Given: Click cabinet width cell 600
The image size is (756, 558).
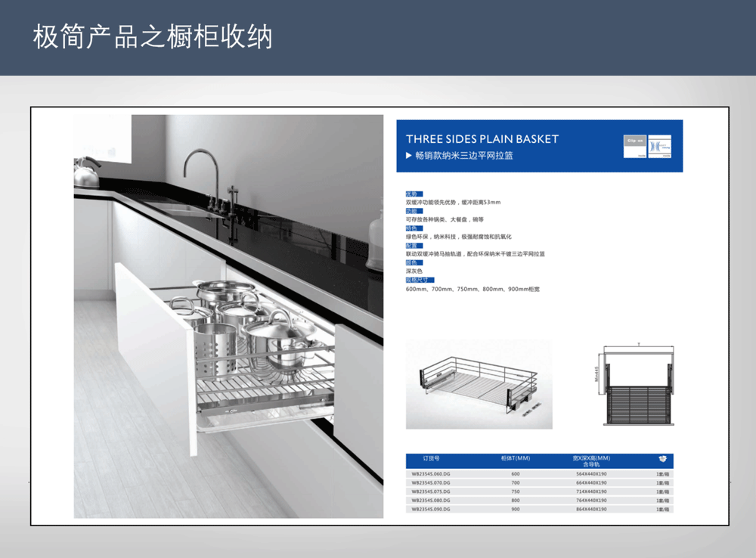Looking at the screenshot, I should (516, 474).
